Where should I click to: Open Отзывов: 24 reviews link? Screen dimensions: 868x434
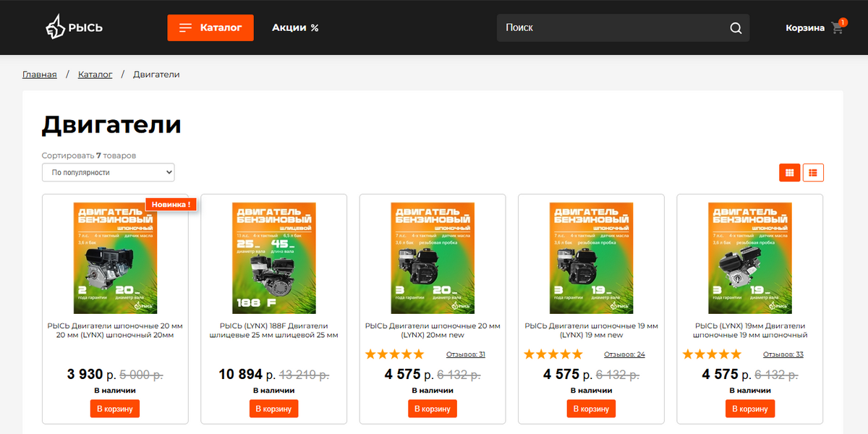(624, 354)
